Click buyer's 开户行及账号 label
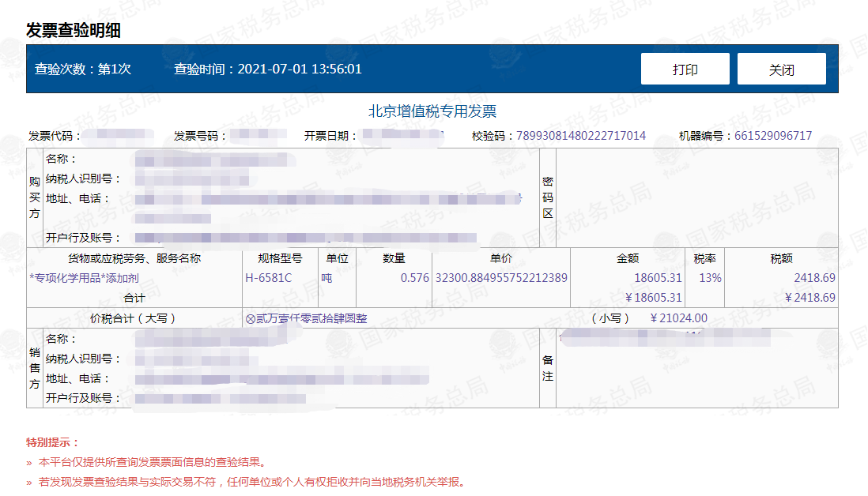 pyautogui.click(x=82, y=238)
